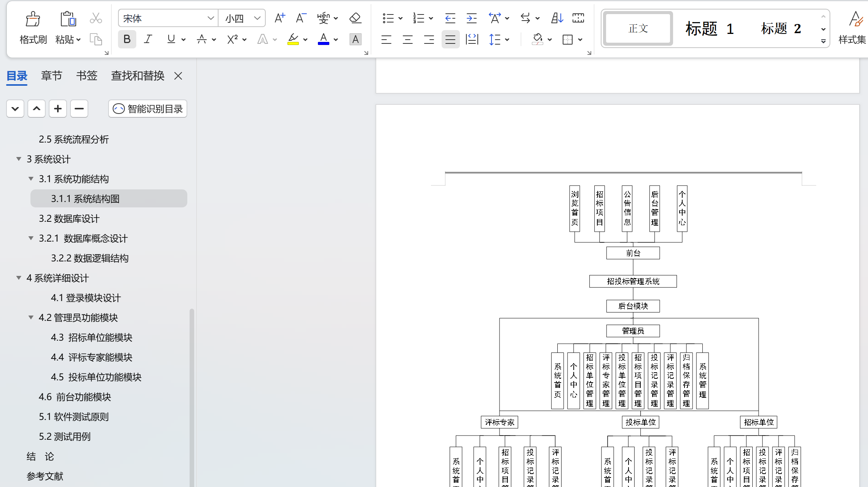This screenshot has height=487, width=868.
Task: Center-align the paragraph text
Action: point(407,39)
